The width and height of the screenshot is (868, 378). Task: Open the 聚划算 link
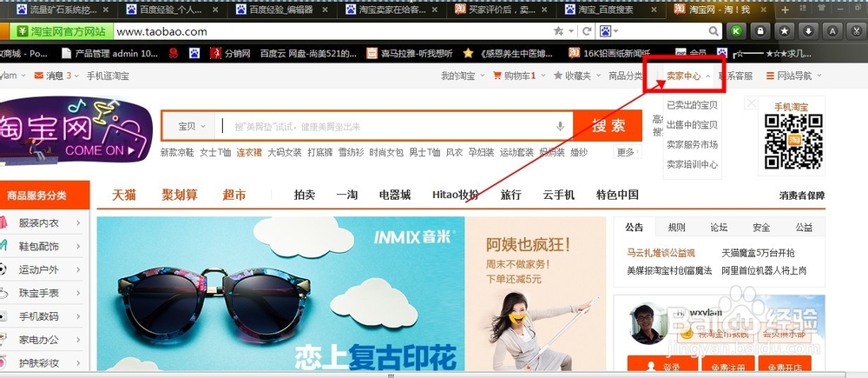click(x=180, y=196)
